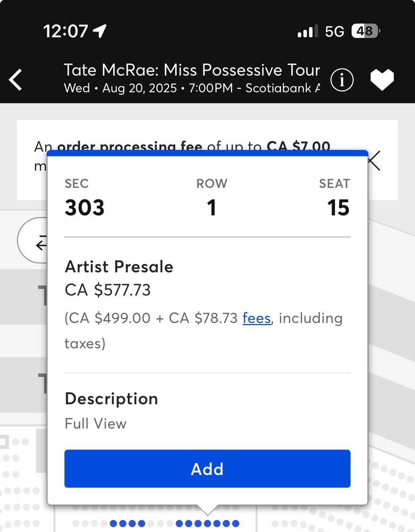Select the leftmost blue seat dot

tap(113, 523)
